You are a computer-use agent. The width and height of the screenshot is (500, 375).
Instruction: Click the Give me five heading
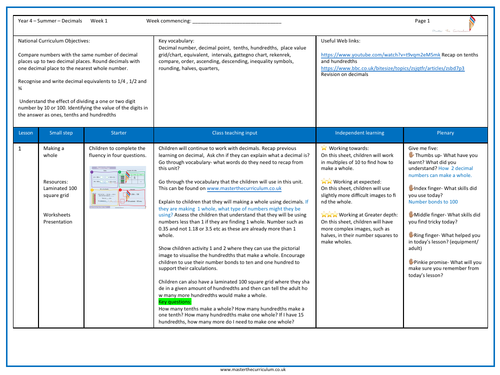point(423,148)
